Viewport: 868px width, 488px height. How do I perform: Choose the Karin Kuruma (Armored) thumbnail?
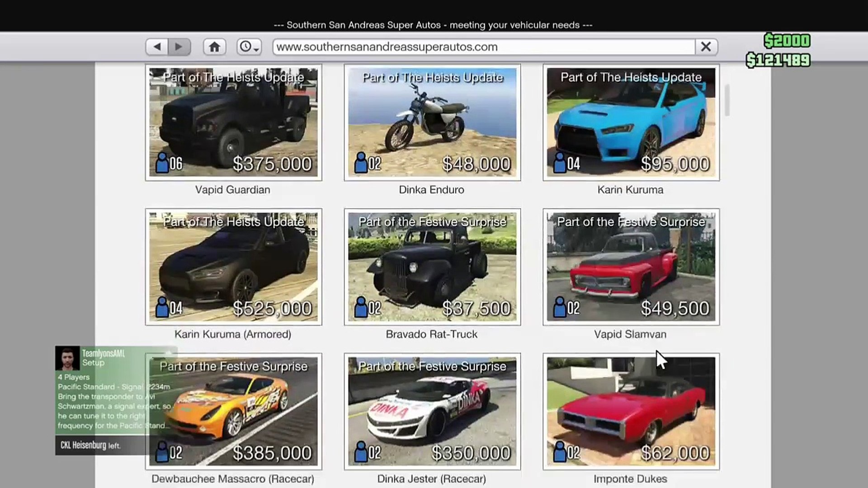coord(233,267)
